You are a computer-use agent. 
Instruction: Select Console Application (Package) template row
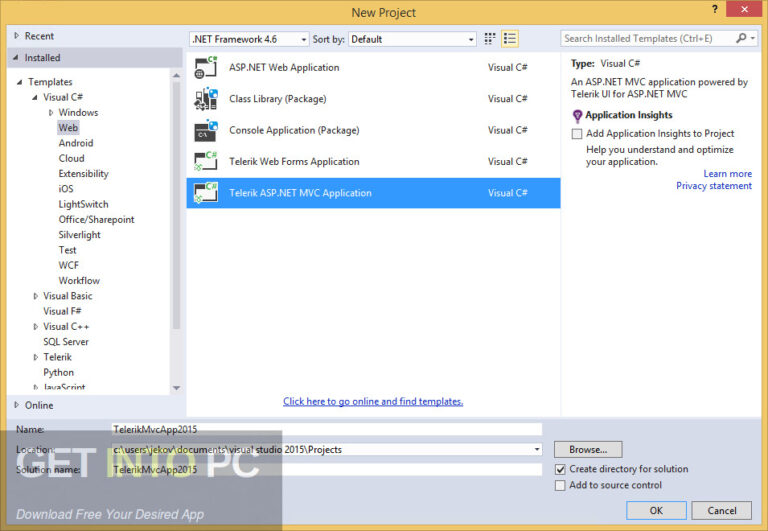pos(373,130)
